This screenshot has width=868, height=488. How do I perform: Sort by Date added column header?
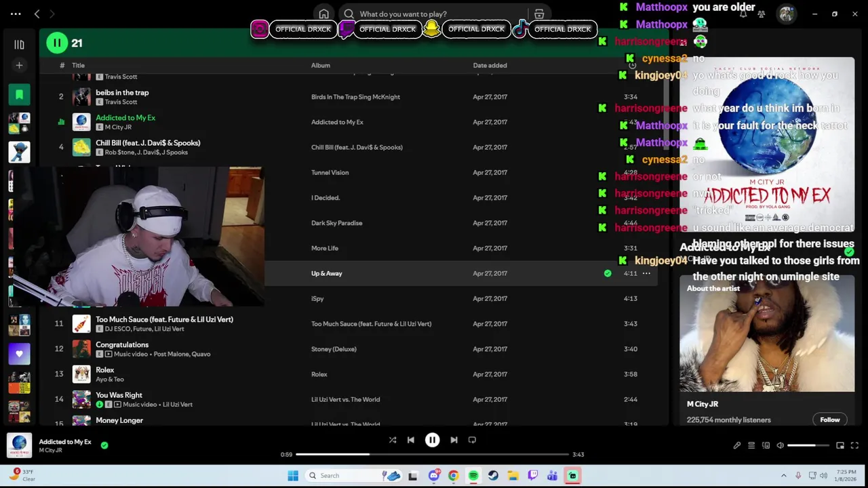coord(490,66)
